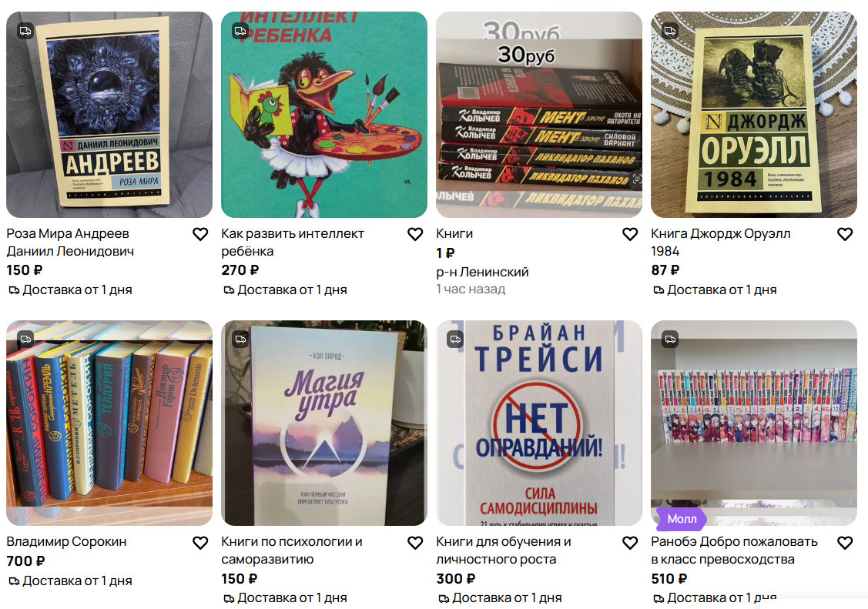View the crow artist book cover image
Image resolution: width=868 pixels, height=609 pixels.
point(323,115)
